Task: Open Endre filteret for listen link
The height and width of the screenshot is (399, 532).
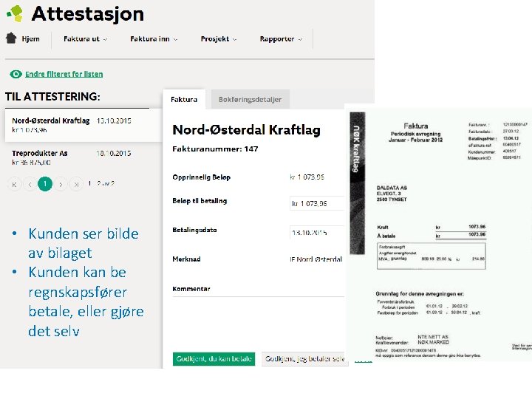Action: (64, 74)
